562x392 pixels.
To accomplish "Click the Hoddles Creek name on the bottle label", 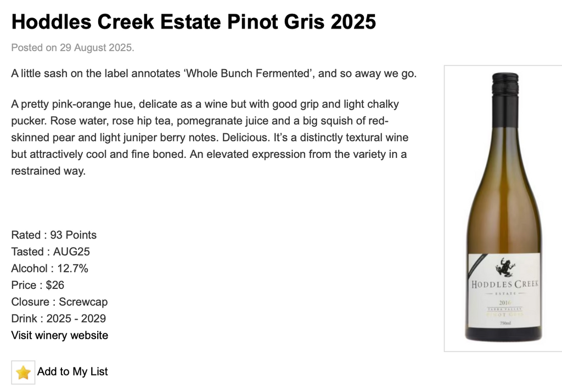I will point(504,284).
